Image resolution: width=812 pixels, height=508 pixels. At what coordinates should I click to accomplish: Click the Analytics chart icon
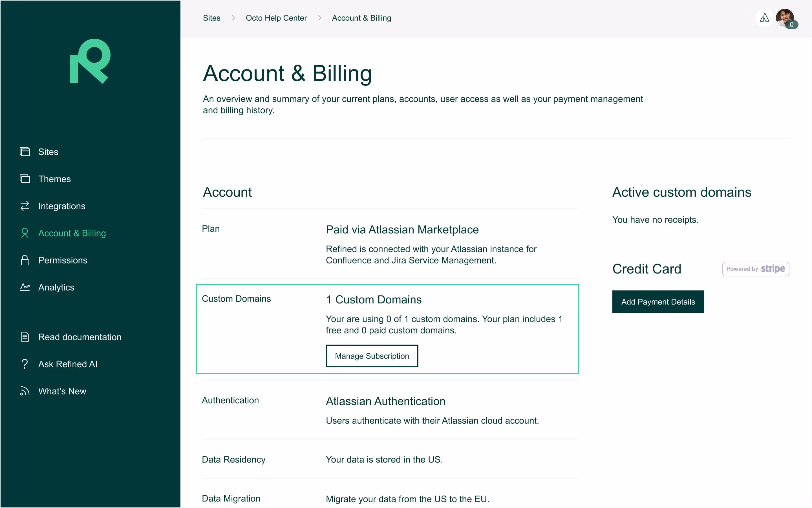[25, 287]
